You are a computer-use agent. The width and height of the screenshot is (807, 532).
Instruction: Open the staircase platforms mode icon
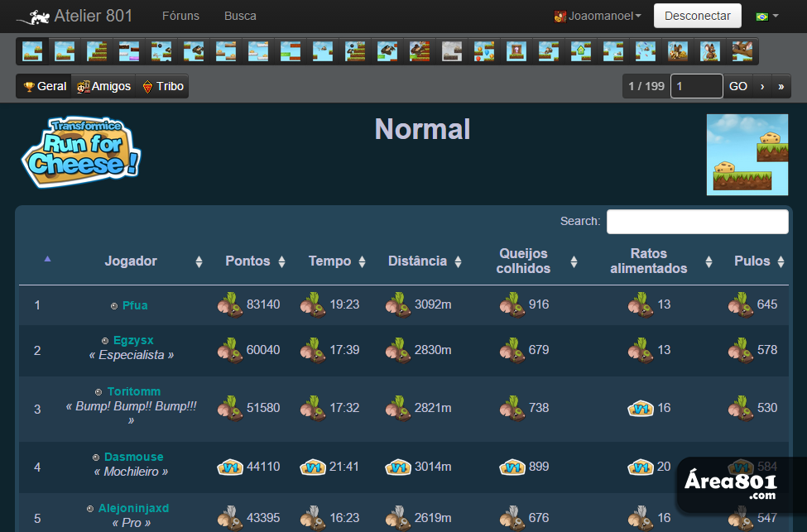97,51
